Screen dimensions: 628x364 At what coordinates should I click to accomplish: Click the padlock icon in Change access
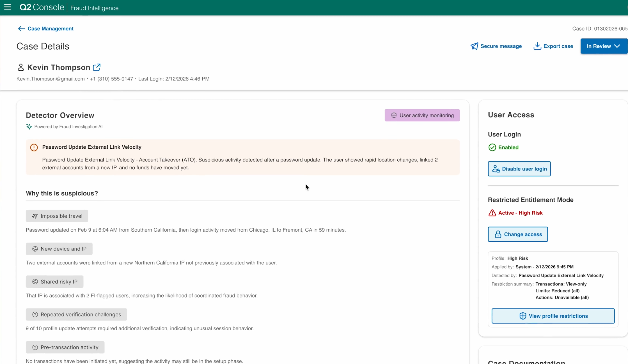(x=498, y=234)
